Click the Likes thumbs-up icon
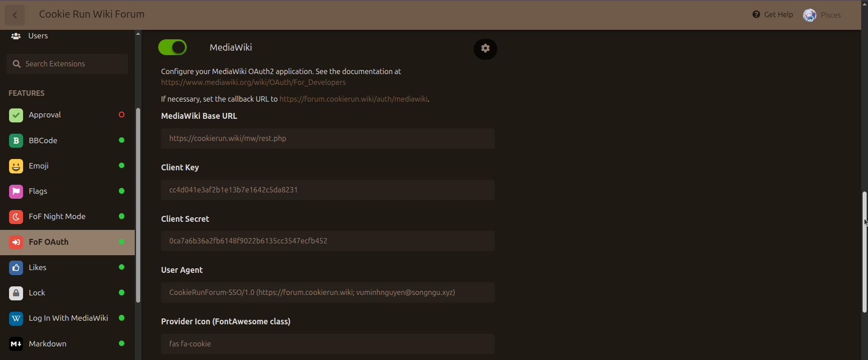This screenshot has width=868, height=360. (x=16, y=267)
